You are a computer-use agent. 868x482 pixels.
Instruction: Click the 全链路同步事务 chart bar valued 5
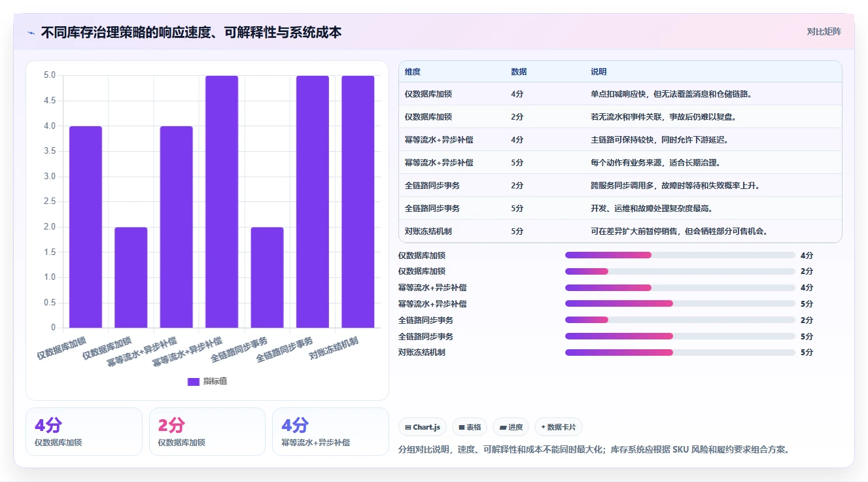pyautogui.click(x=313, y=201)
